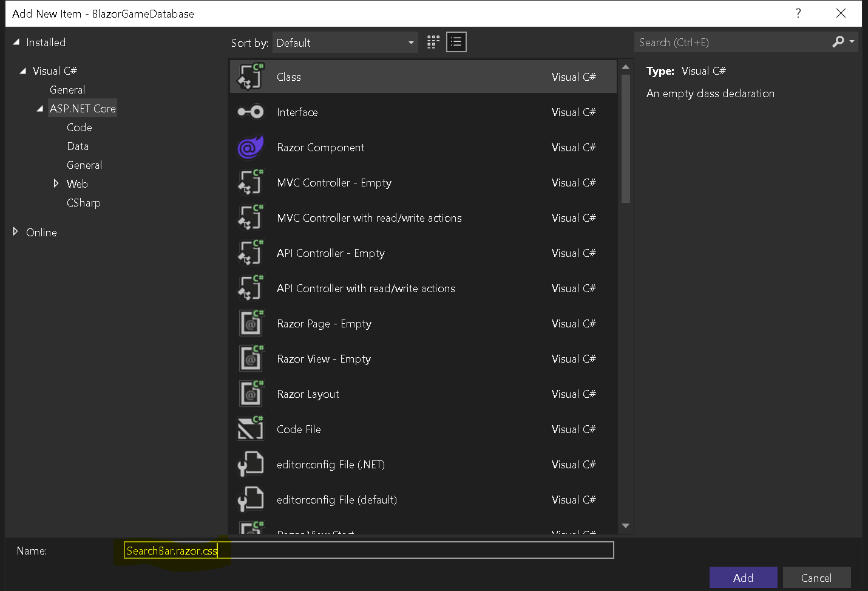Close the Add New Item dialog
The height and width of the screenshot is (591, 868).
(x=841, y=13)
